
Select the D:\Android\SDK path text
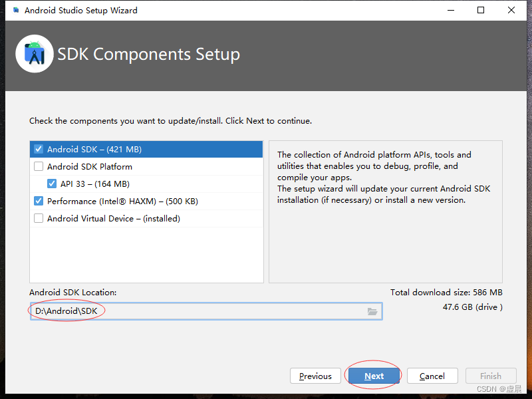[x=65, y=311]
